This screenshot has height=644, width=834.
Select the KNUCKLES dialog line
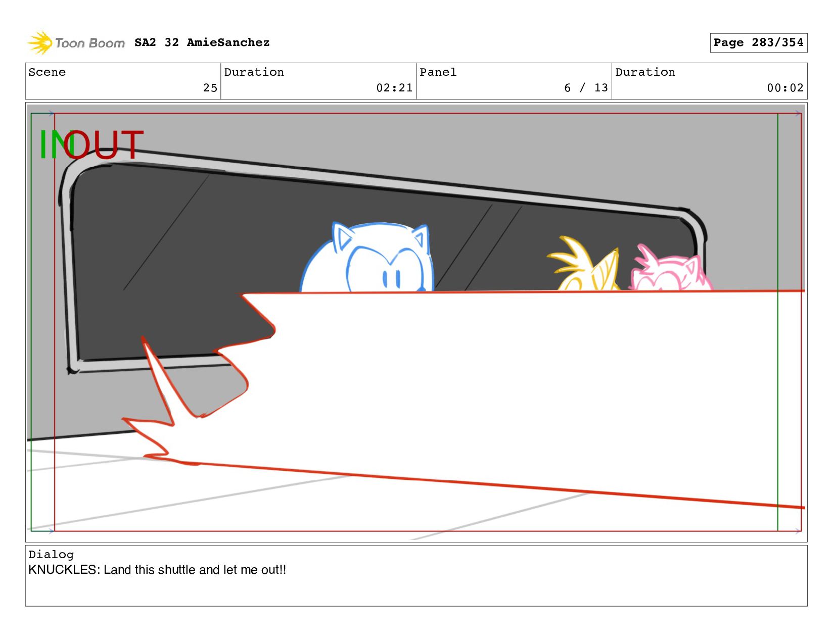click(157, 570)
